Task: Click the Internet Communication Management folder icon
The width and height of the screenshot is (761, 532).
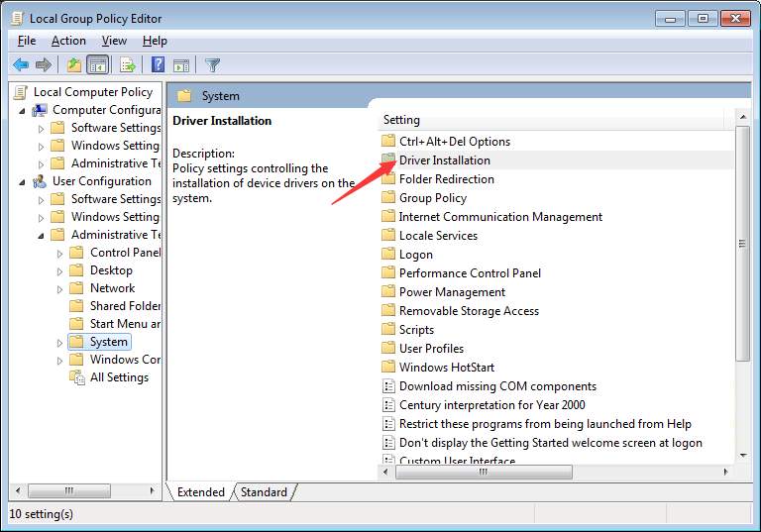Action: coord(388,217)
